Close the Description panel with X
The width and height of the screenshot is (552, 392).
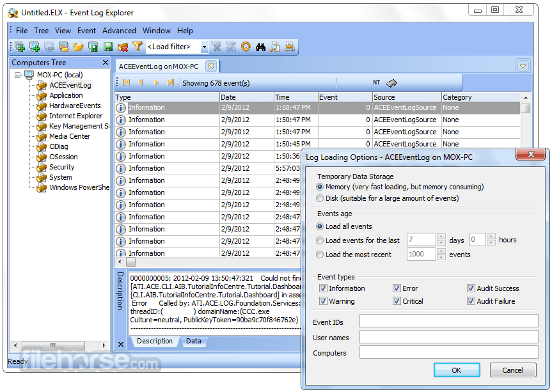(121, 345)
